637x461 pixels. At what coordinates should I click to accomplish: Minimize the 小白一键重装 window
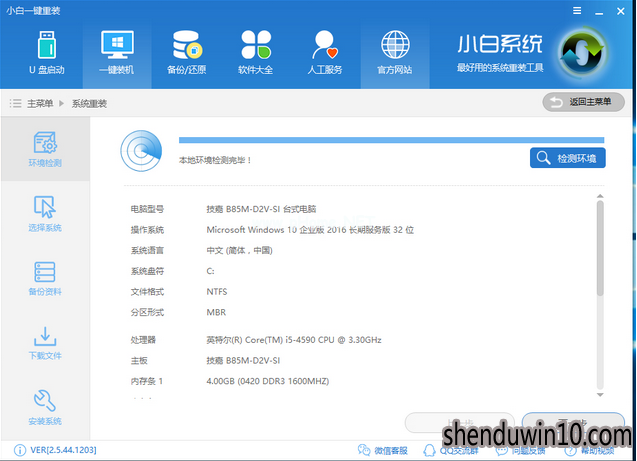599,12
